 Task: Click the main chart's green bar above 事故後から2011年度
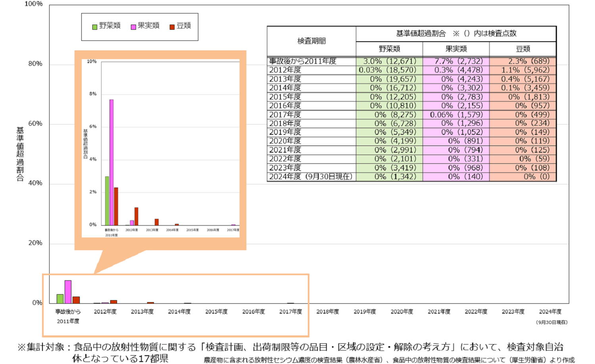[60, 299]
